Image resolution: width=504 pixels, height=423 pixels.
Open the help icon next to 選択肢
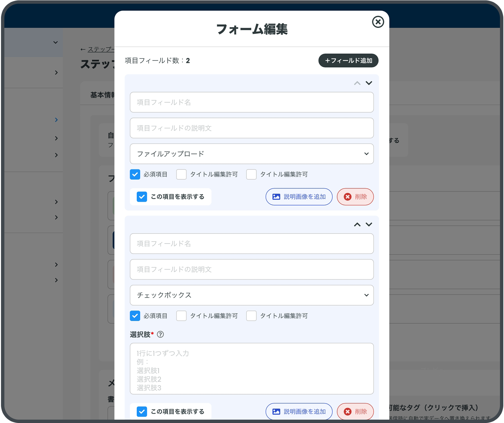(161, 335)
